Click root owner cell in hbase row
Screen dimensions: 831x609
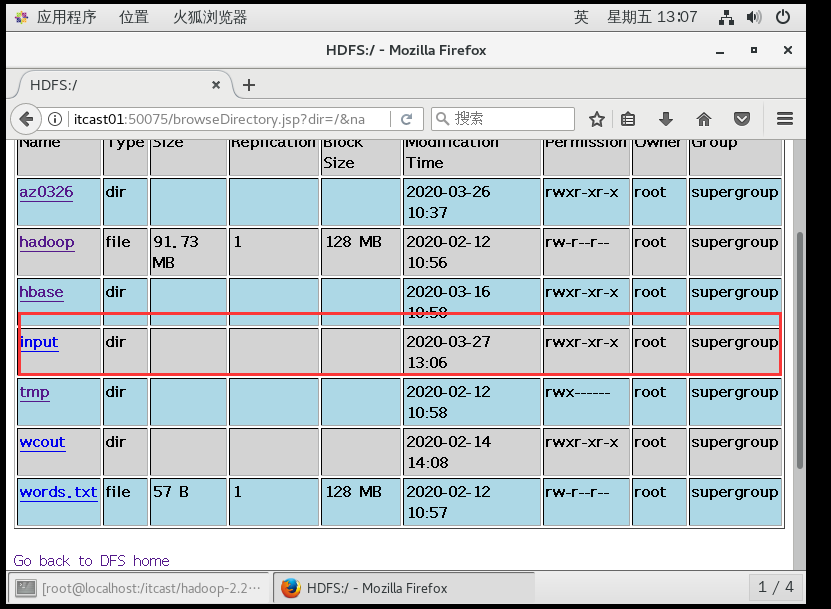(659, 302)
